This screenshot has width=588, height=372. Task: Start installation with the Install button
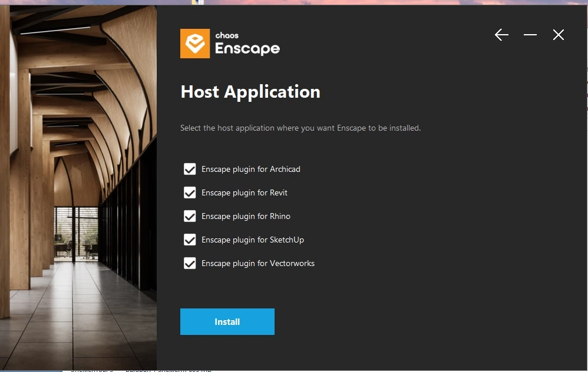[227, 321]
